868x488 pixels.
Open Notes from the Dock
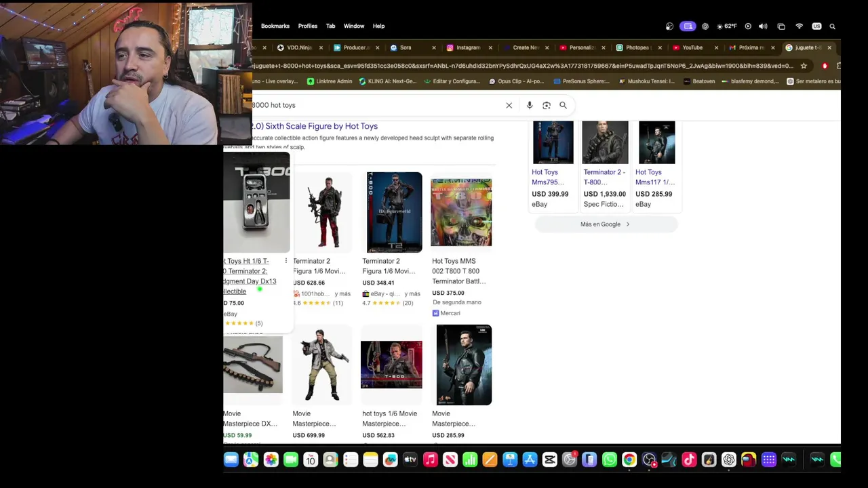point(370,460)
